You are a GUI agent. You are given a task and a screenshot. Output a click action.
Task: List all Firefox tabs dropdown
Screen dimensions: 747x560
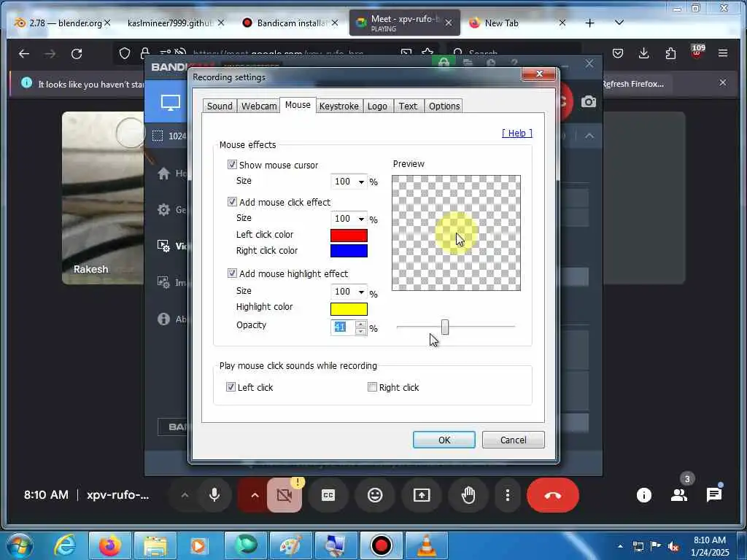point(619,23)
